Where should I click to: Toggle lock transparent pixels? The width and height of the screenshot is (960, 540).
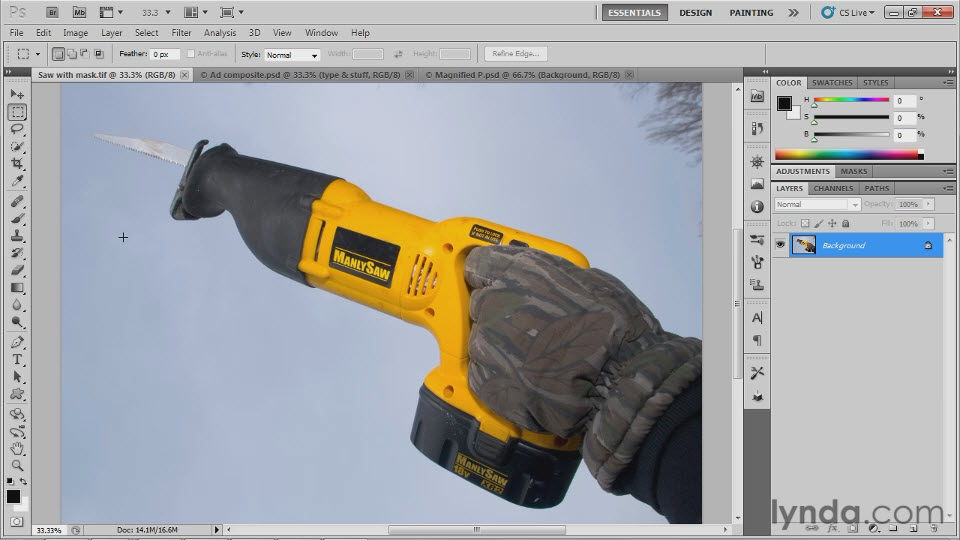(x=805, y=223)
